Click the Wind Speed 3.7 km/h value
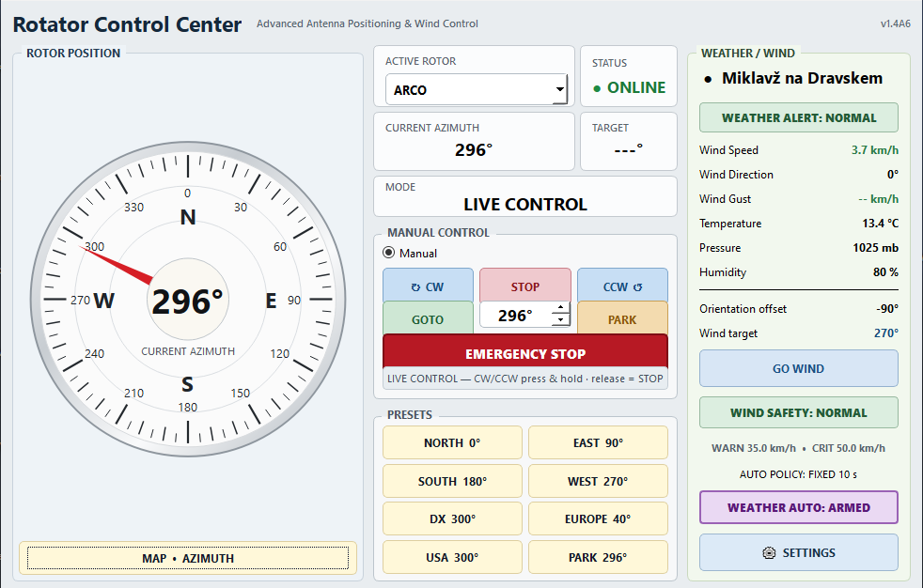This screenshot has height=588, width=923. pos(875,150)
